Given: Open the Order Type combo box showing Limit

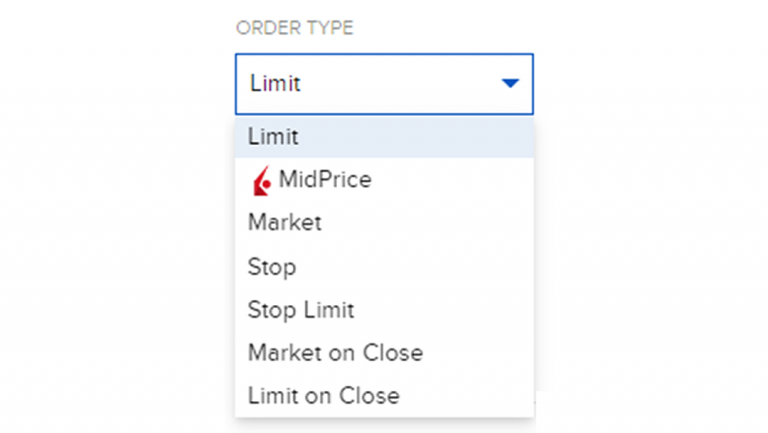Looking at the screenshot, I should point(384,84).
